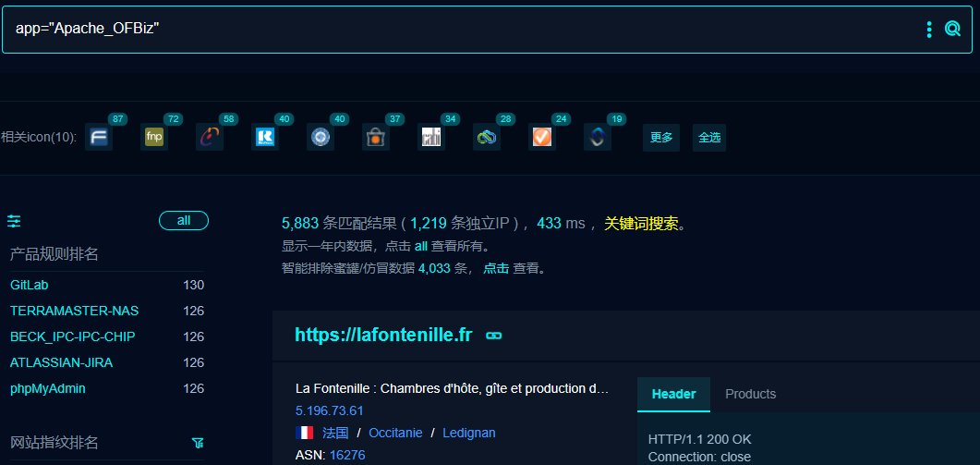Click the GitLab count 130
980x465 pixels.
(x=194, y=285)
